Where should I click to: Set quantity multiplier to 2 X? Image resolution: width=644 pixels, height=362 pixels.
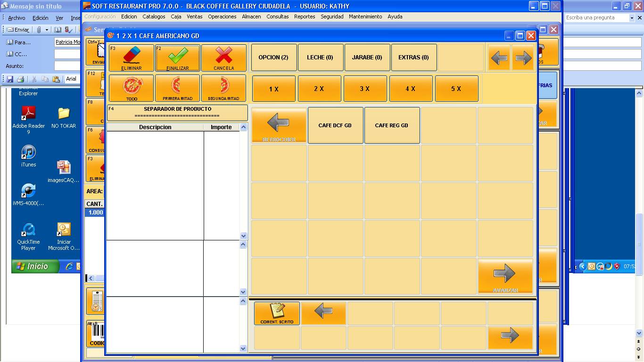pyautogui.click(x=319, y=89)
